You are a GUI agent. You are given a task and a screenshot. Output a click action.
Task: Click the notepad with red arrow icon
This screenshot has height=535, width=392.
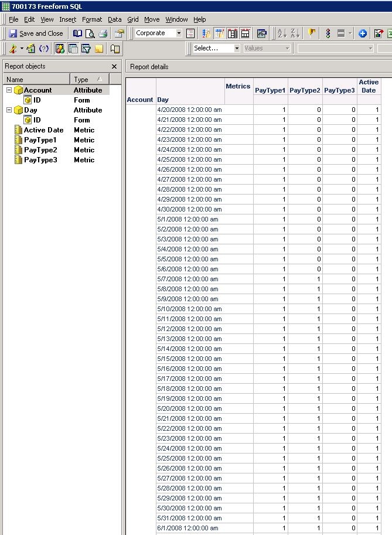[379, 33]
